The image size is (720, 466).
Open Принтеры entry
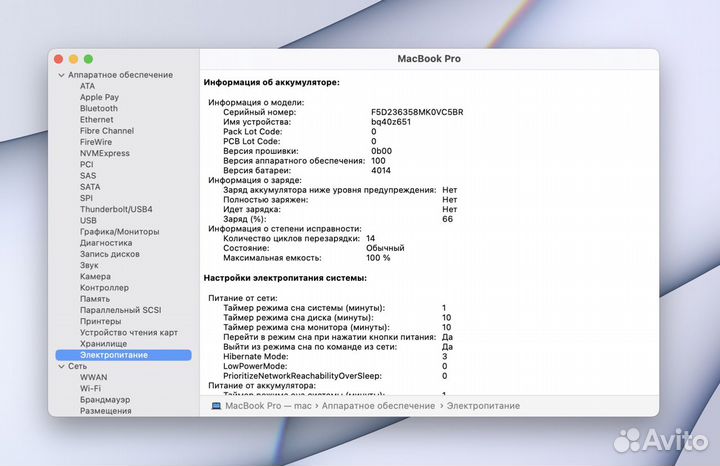101,321
